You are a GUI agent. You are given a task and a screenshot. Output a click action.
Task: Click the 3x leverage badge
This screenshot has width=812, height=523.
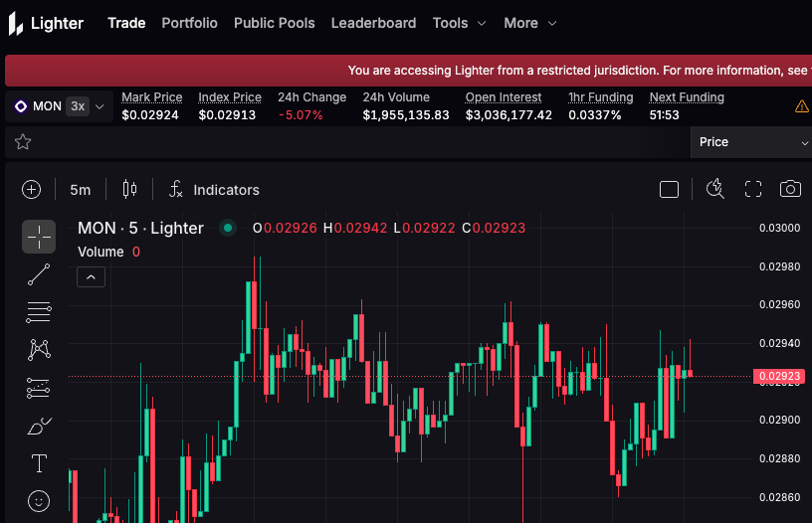(x=78, y=106)
